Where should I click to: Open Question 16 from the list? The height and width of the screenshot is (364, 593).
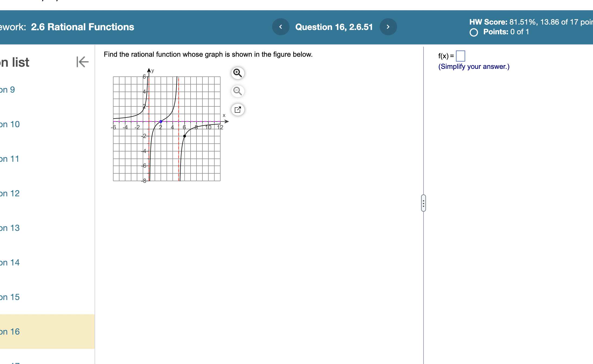(10, 332)
